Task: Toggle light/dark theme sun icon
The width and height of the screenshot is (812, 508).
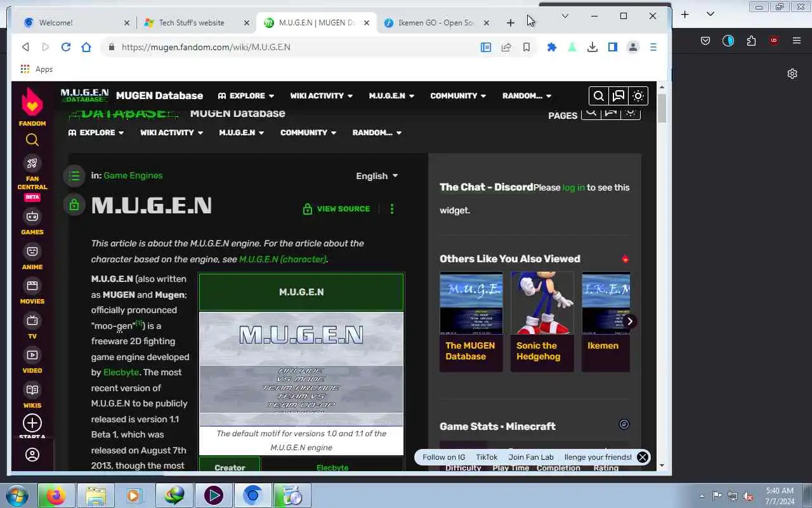Action: [x=638, y=96]
